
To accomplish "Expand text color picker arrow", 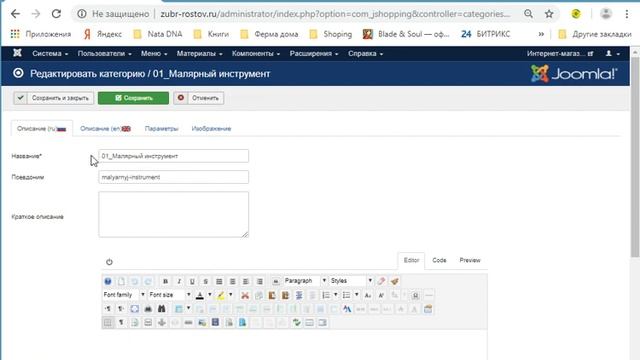I will pyautogui.click(x=210, y=295).
